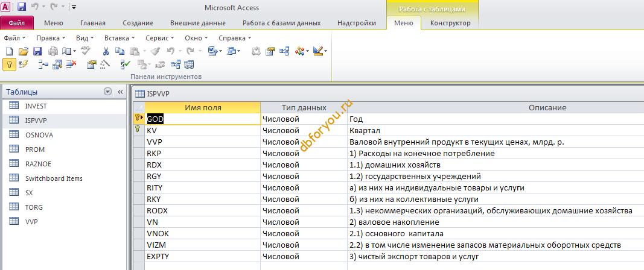
Task: Select TORG table in navigation pane
Action: click(64, 207)
